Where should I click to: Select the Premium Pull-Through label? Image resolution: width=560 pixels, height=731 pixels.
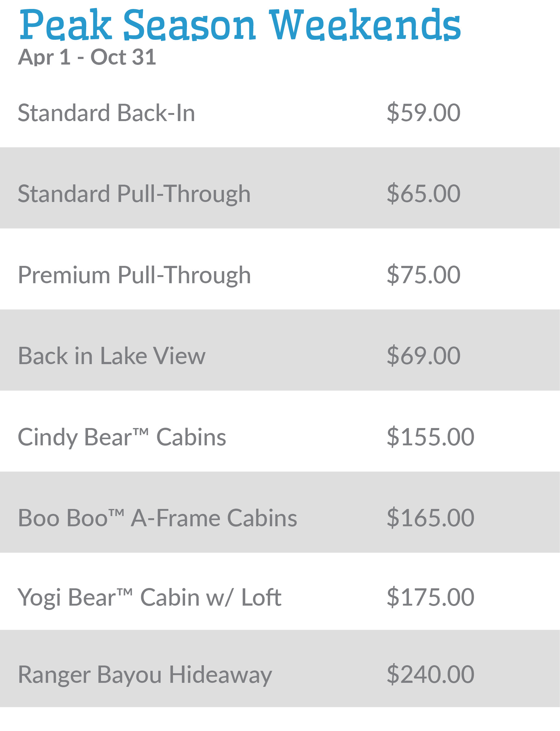pos(134,275)
